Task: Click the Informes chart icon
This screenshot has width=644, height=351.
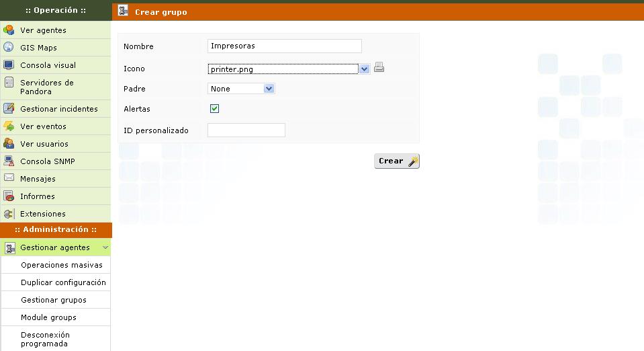Action: 9,196
